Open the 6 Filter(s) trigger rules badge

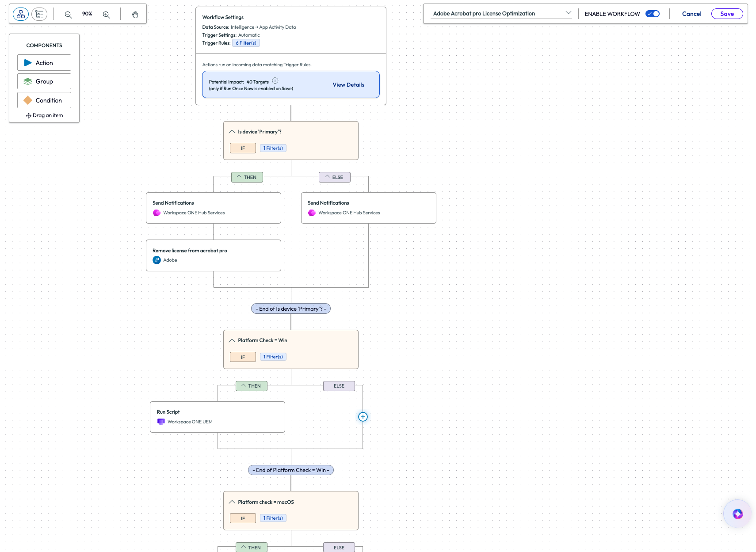[246, 43]
